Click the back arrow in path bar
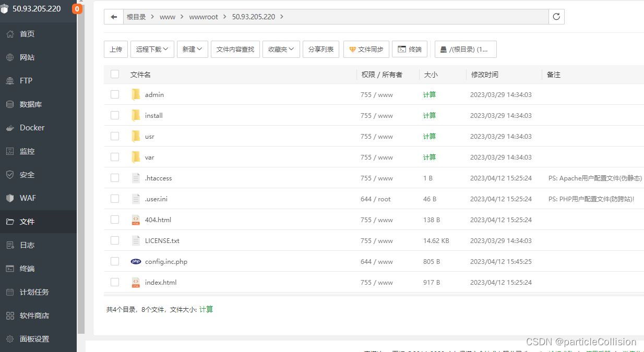The image size is (644, 352). click(114, 17)
